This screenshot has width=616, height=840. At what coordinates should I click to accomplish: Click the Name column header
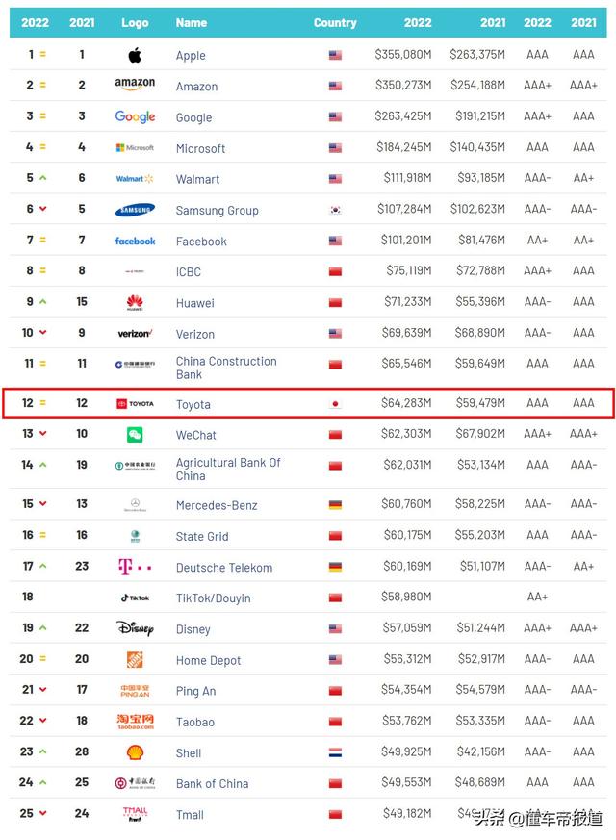[192, 23]
